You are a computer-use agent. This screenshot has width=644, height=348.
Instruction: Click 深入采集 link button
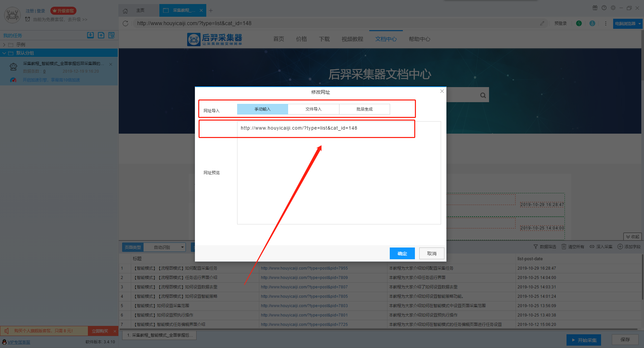pos(601,247)
